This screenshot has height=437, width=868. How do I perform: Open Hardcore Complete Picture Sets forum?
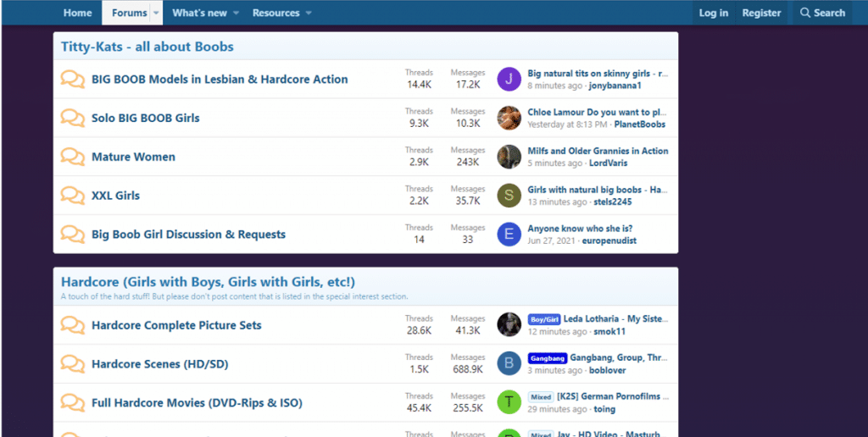click(176, 325)
